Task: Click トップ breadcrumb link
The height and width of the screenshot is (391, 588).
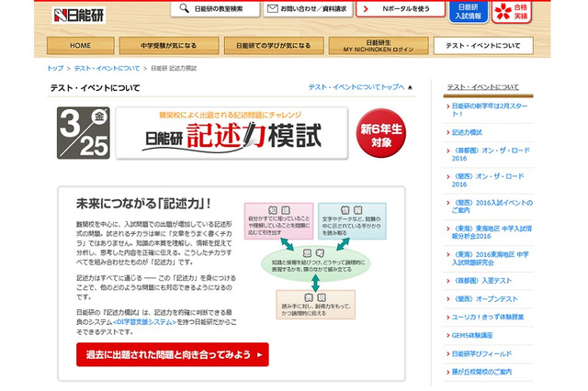Action: pyautogui.click(x=55, y=68)
